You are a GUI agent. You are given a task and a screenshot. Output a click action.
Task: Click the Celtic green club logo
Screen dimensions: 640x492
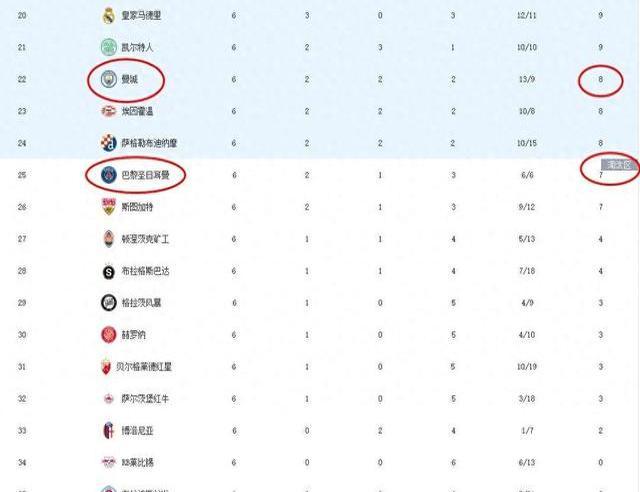pyautogui.click(x=109, y=47)
